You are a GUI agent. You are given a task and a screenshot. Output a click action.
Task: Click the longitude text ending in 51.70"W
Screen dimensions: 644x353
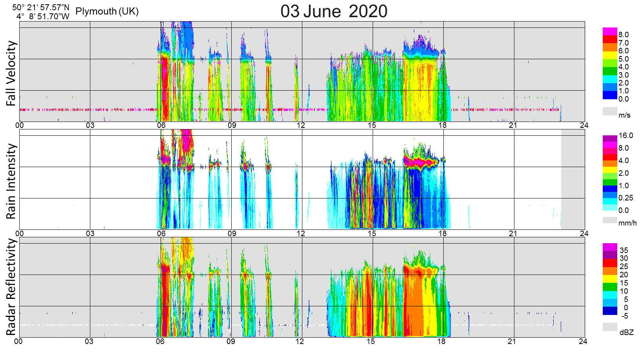click(43, 16)
